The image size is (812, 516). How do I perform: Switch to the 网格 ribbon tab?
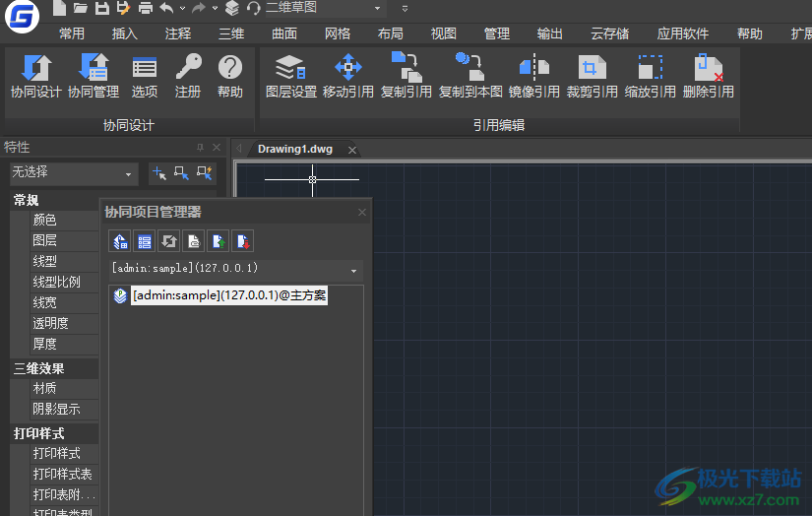point(338,33)
